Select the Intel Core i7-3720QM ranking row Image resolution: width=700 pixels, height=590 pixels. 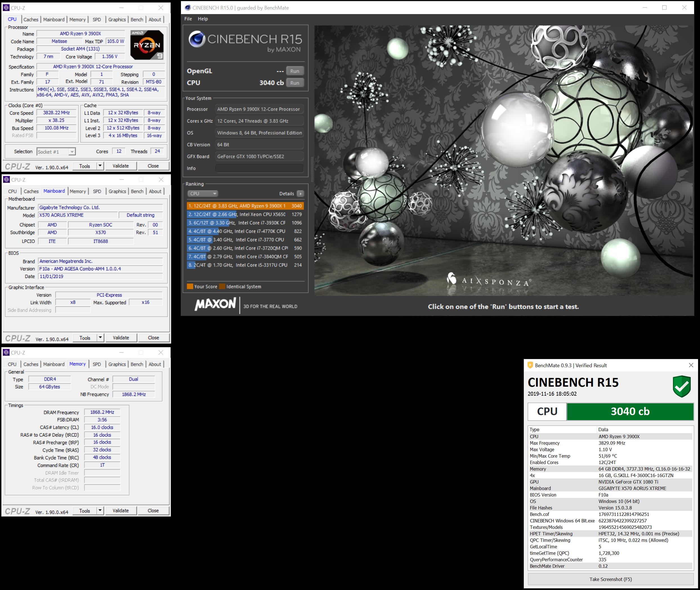coord(245,248)
